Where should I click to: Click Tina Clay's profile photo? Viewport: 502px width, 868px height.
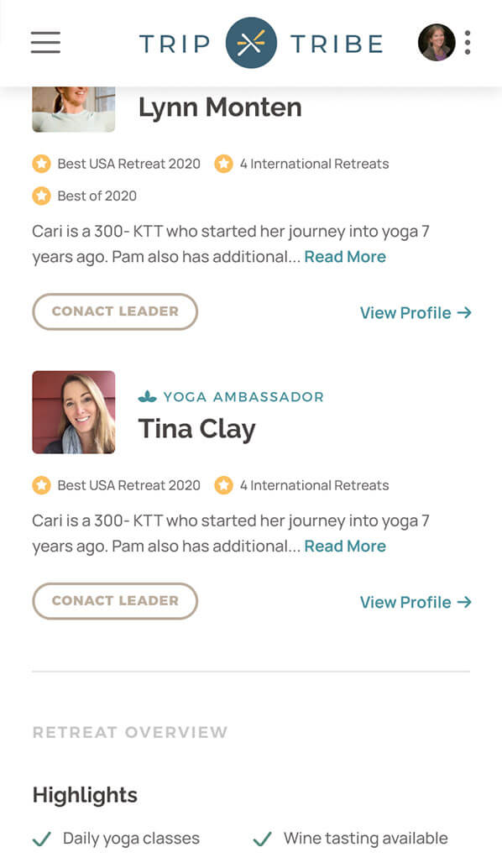74,412
